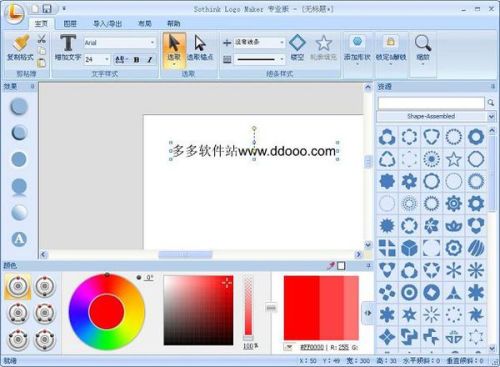Toggle the pin on the effects panel header

click(32, 87)
